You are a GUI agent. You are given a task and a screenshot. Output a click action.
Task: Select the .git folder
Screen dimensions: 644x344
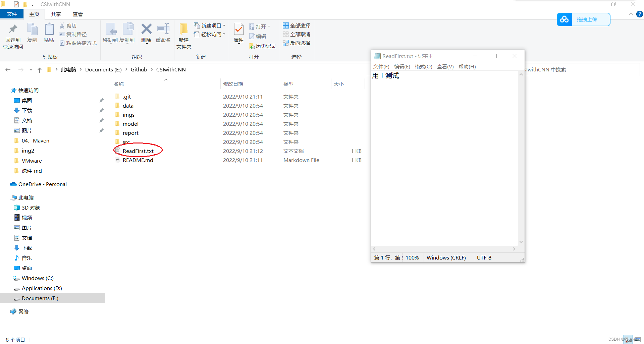[x=127, y=97]
